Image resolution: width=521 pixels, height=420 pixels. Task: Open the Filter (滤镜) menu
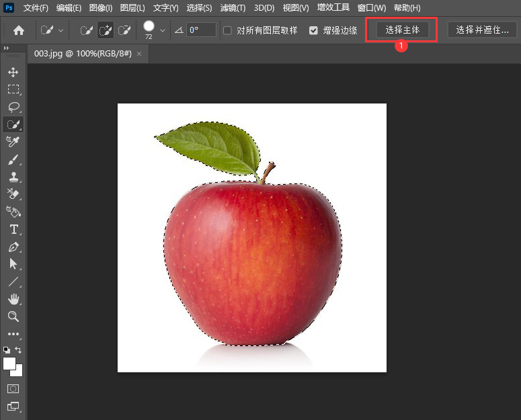pyautogui.click(x=233, y=7)
